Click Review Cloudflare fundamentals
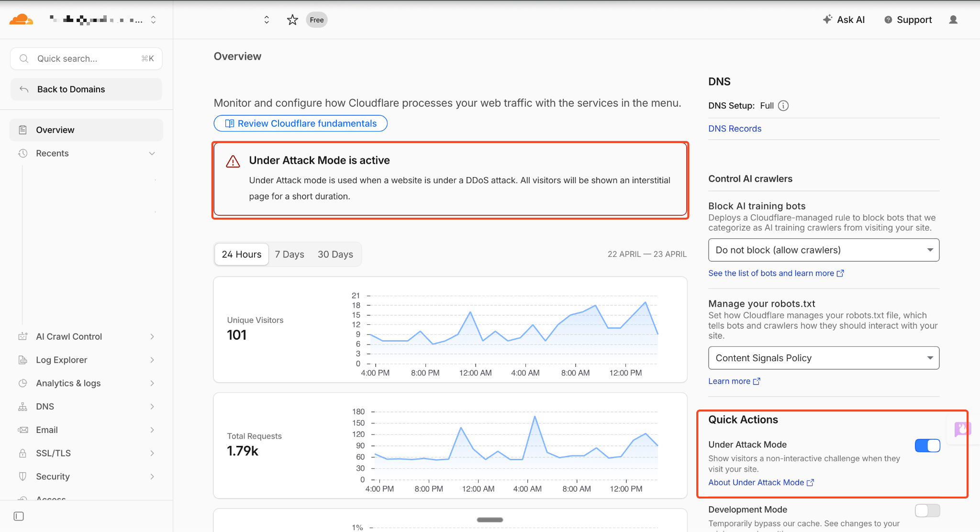 pyautogui.click(x=300, y=123)
